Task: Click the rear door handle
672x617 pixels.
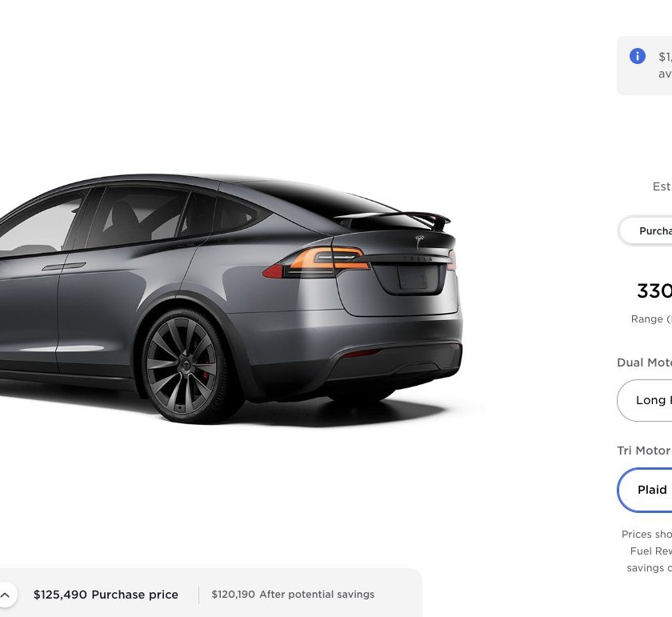Action: point(64,266)
